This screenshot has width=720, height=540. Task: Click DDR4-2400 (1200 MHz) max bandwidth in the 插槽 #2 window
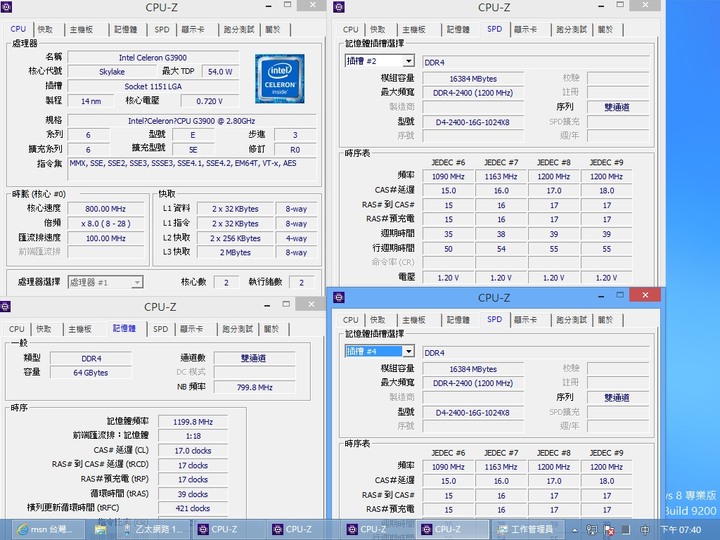point(473,93)
